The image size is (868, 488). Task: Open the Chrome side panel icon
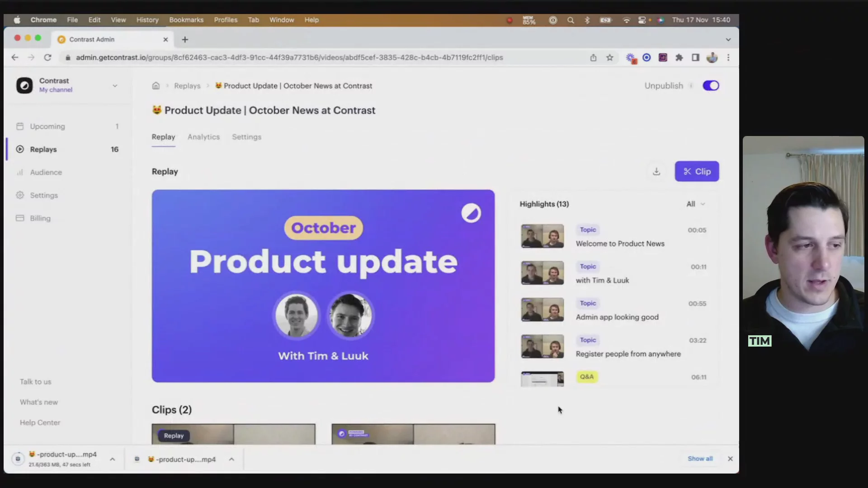(695, 57)
